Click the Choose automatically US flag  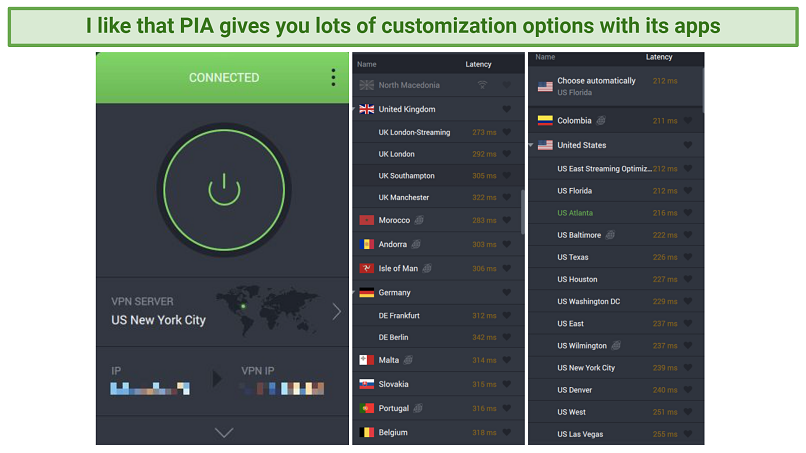[545, 86]
